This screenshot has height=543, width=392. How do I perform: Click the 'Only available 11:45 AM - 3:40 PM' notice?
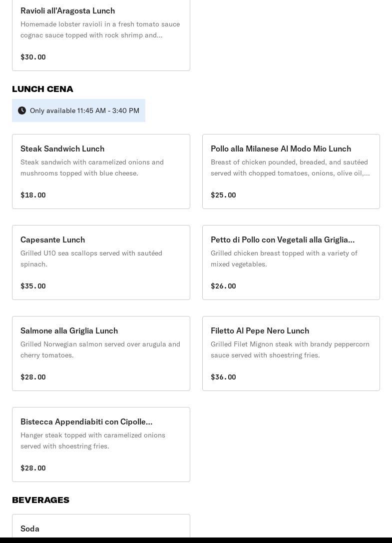[x=84, y=110]
